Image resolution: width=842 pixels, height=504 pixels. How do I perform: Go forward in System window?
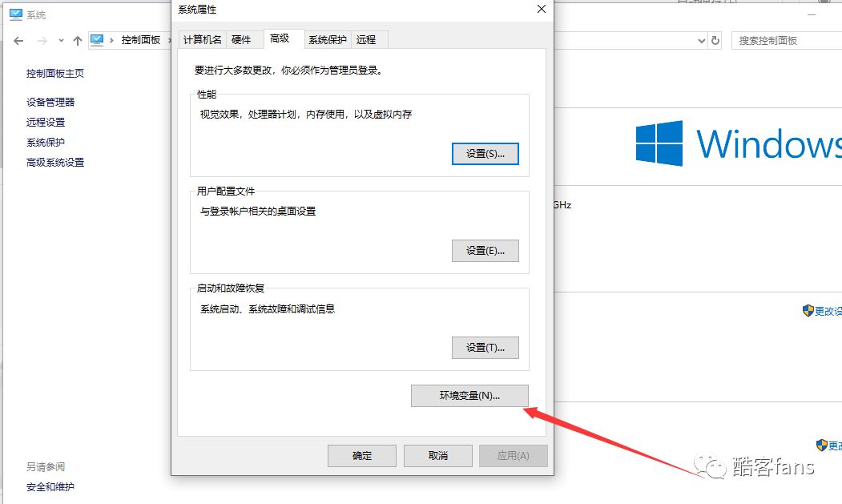(42, 40)
